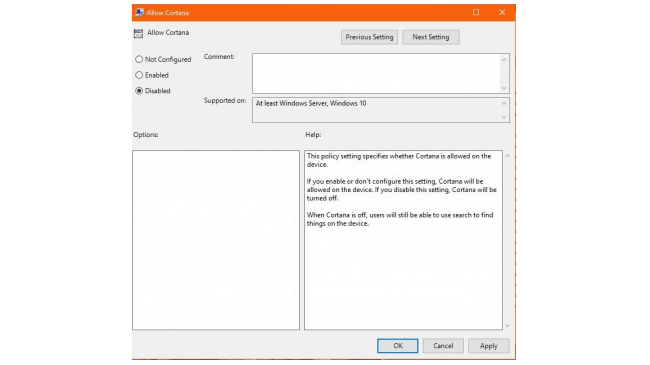Click Supported on box scroll up arrow
The image size is (650, 365).
coord(504,104)
